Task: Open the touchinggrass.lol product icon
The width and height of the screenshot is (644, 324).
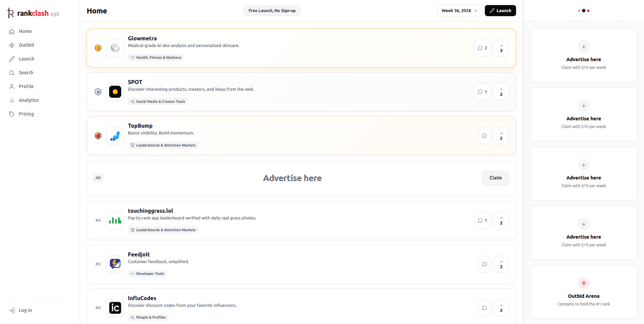Action: pyautogui.click(x=115, y=220)
